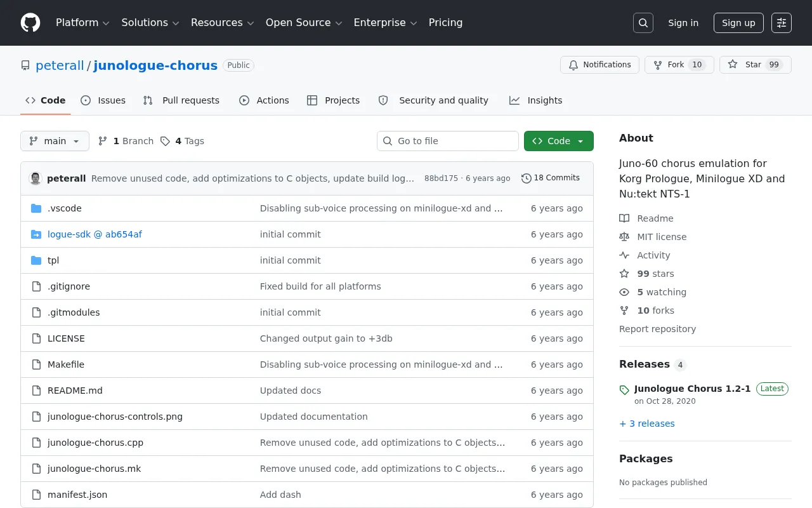Open the main branch selector dropdown
This screenshot has height=508, width=812.
[55, 141]
